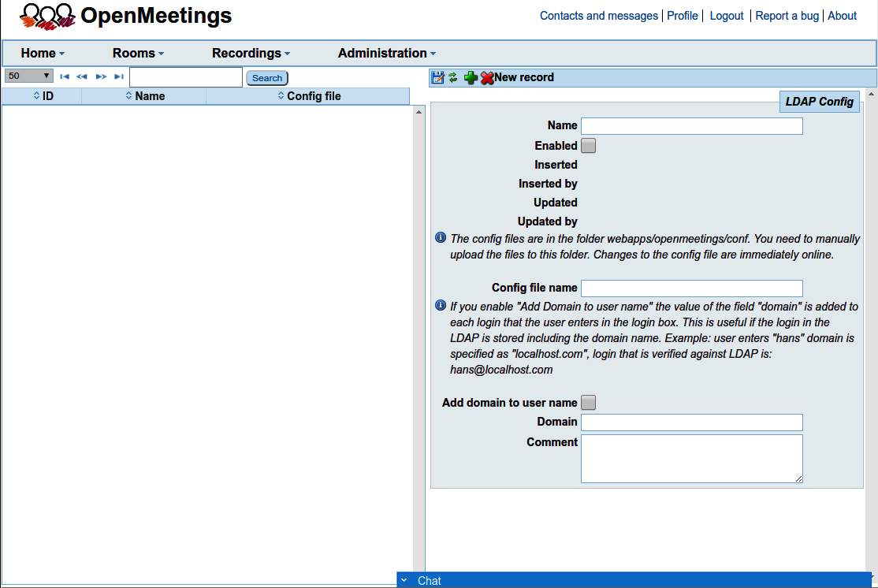Toggle Add domain to user name checkbox
The height and width of the screenshot is (588, 878).
pos(588,403)
